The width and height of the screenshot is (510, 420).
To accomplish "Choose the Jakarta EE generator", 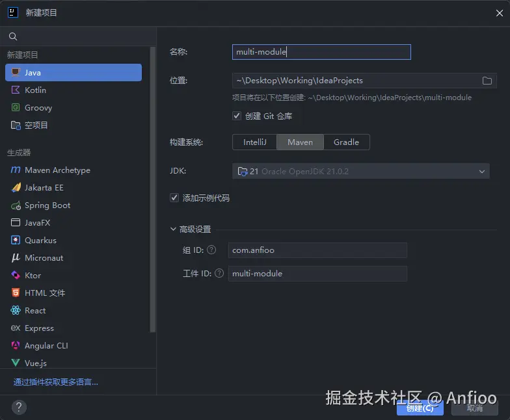I will click(x=74, y=187).
